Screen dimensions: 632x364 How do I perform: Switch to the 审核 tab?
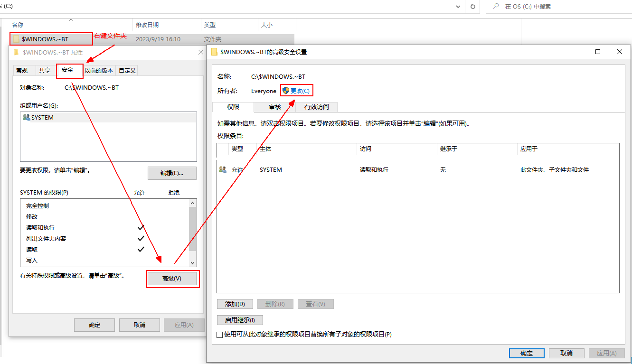[x=275, y=107]
